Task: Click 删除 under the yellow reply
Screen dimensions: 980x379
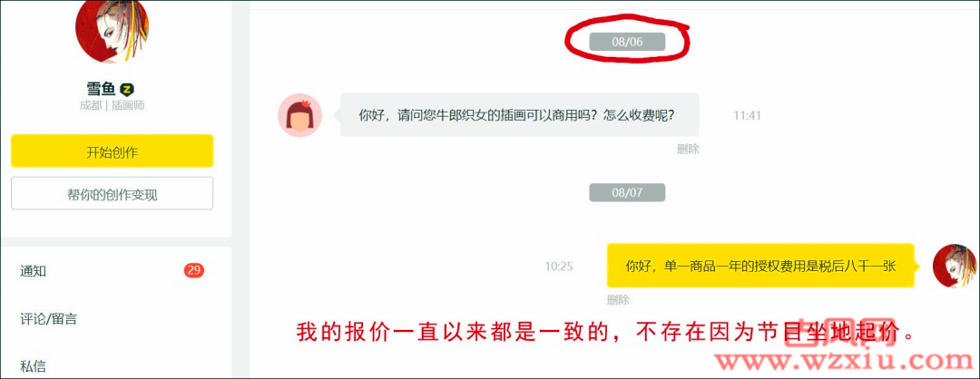Action: point(618,300)
